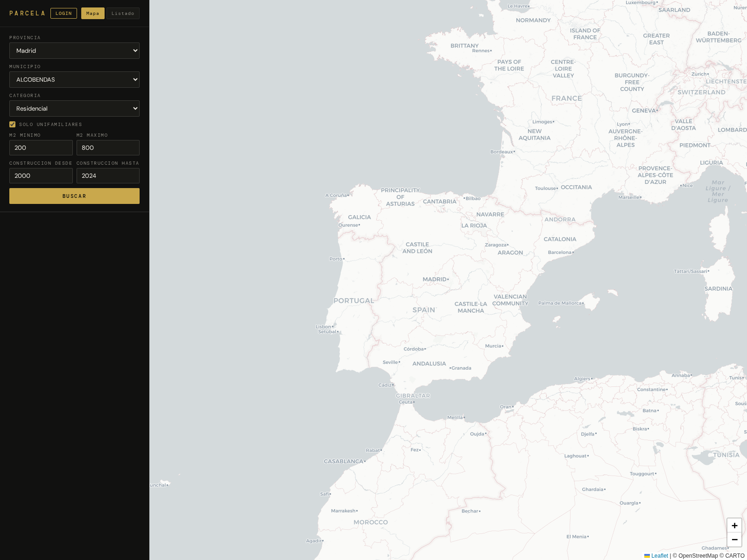Click the Lisbon city label
The width and height of the screenshot is (747, 560).
(323, 327)
